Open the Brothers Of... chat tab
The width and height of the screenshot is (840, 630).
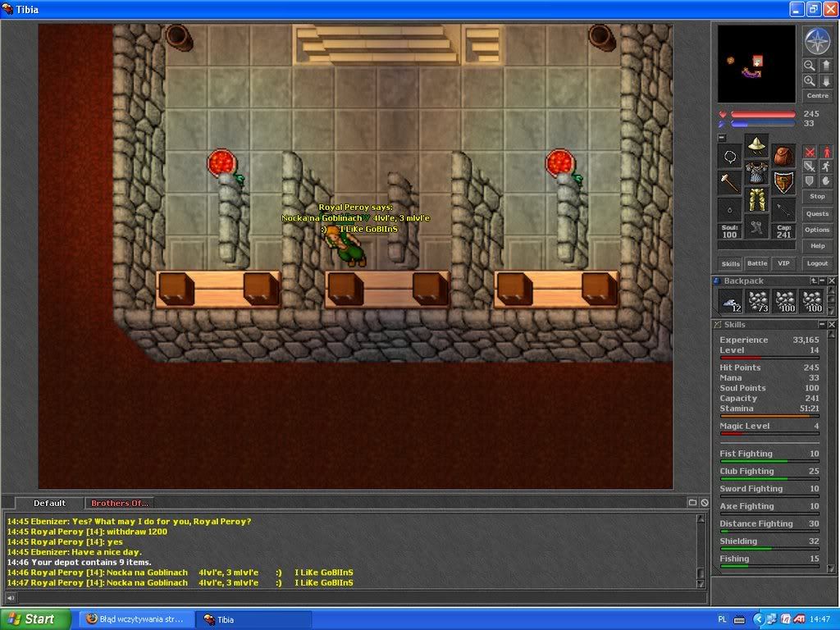tap(119, 503)
